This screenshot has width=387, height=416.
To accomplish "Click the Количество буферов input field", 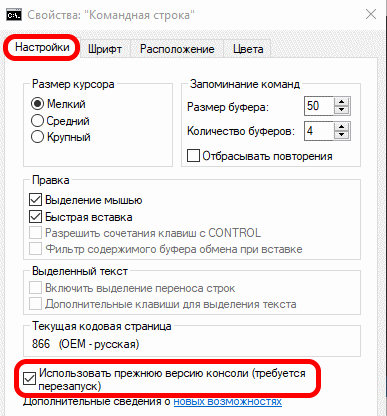I will pos(319,131).
